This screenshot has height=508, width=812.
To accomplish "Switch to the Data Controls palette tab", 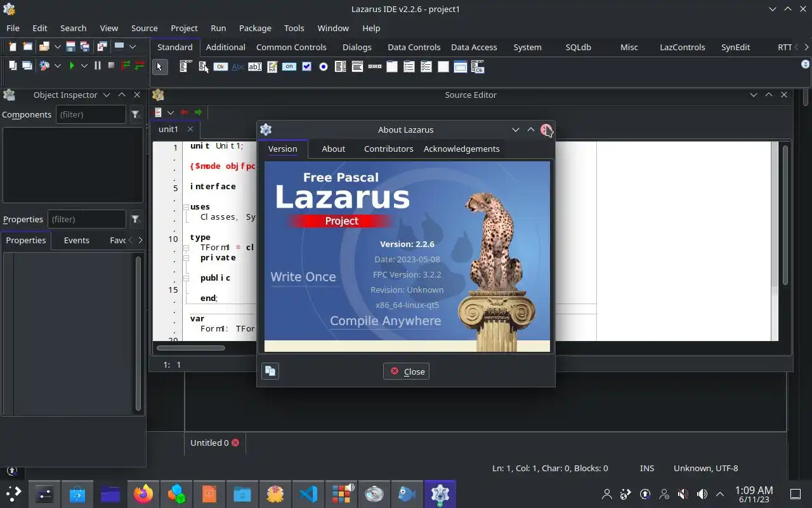I will click(414, 47).
